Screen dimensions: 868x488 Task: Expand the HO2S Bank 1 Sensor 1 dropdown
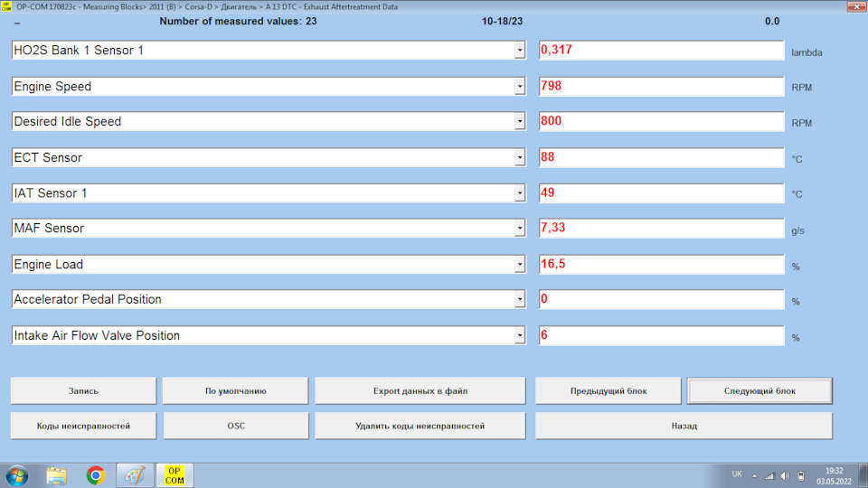(x=519, y=51)
